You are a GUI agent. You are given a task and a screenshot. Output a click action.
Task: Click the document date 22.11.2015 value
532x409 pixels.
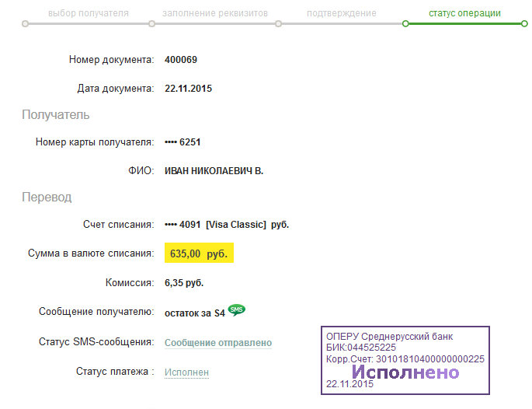click(188, 89)
